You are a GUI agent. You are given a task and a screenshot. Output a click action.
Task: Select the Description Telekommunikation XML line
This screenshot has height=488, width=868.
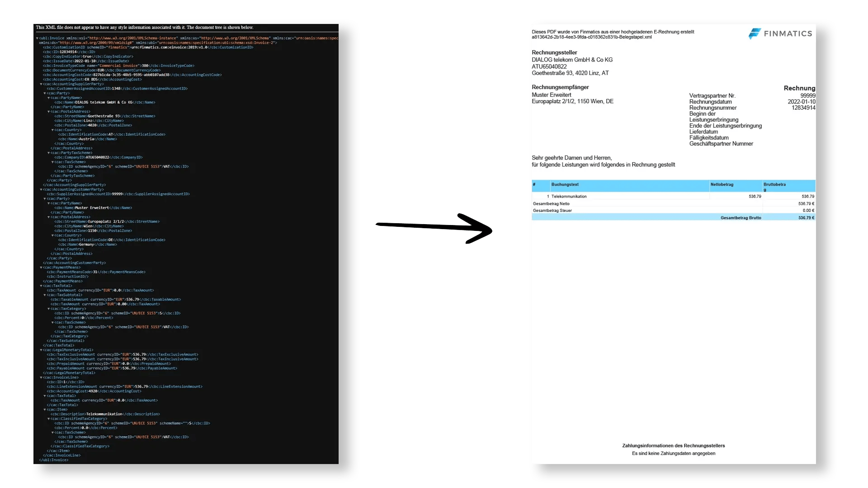pos(105,414)
